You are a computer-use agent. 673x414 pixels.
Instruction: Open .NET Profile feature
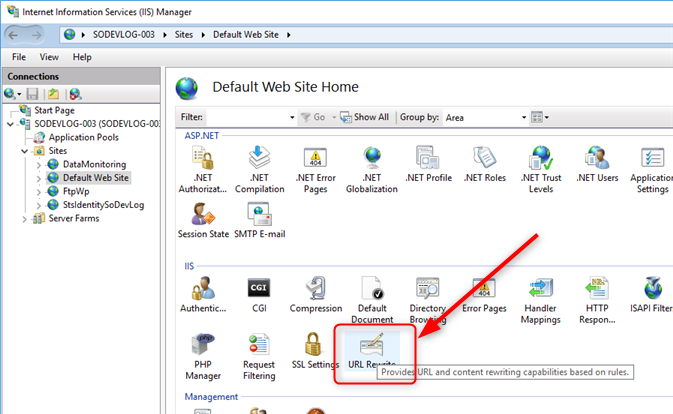[428, 164]
